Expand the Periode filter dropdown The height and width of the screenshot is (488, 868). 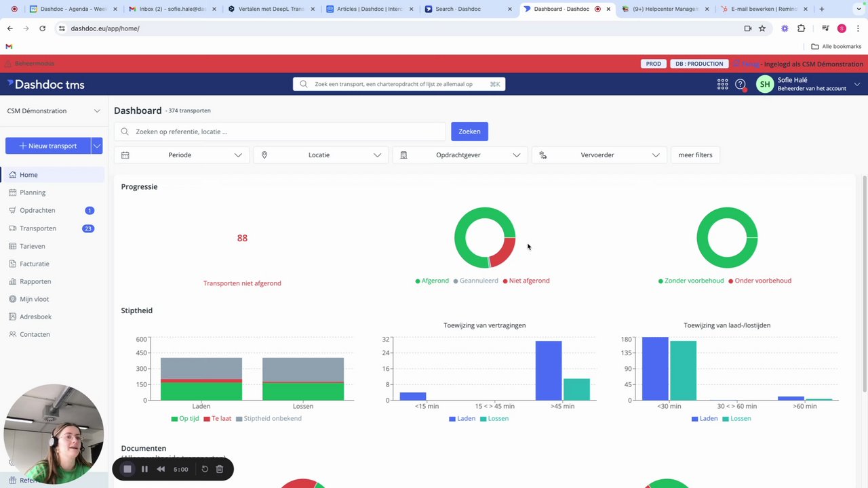(x=182, y=155)
